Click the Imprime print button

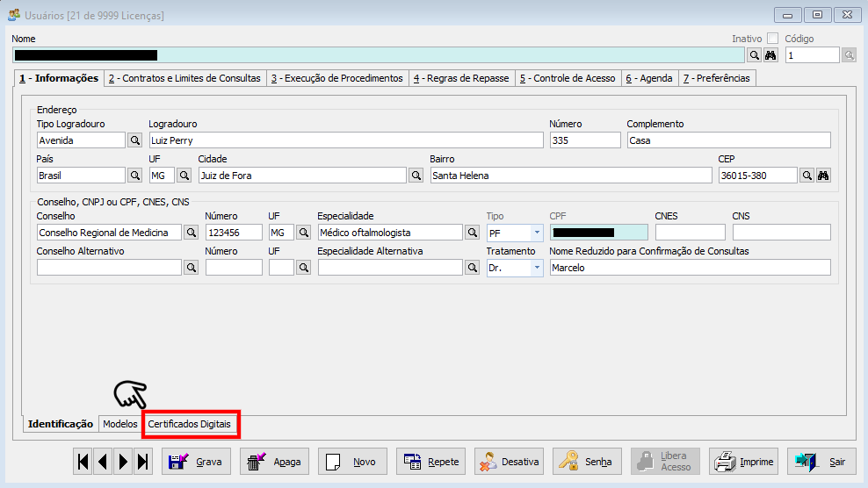(x=743, y=462)
